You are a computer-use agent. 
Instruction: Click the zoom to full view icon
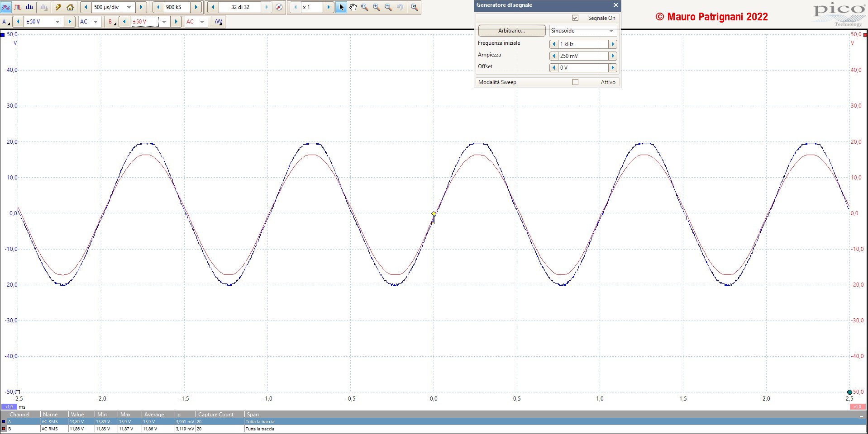414,7
